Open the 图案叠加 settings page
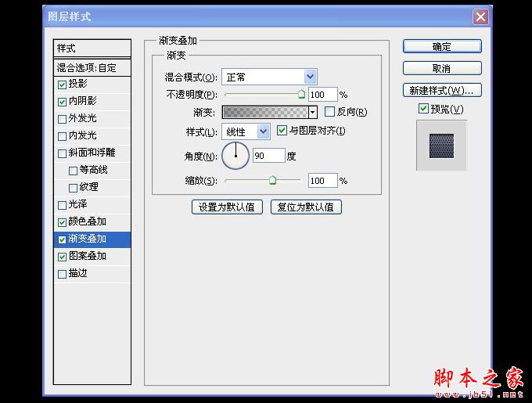The image size is (532, 403). coord(88,256)
